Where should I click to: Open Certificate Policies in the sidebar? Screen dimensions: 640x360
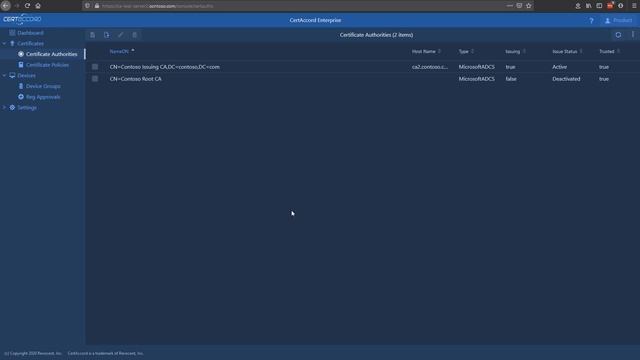[47, 65]
